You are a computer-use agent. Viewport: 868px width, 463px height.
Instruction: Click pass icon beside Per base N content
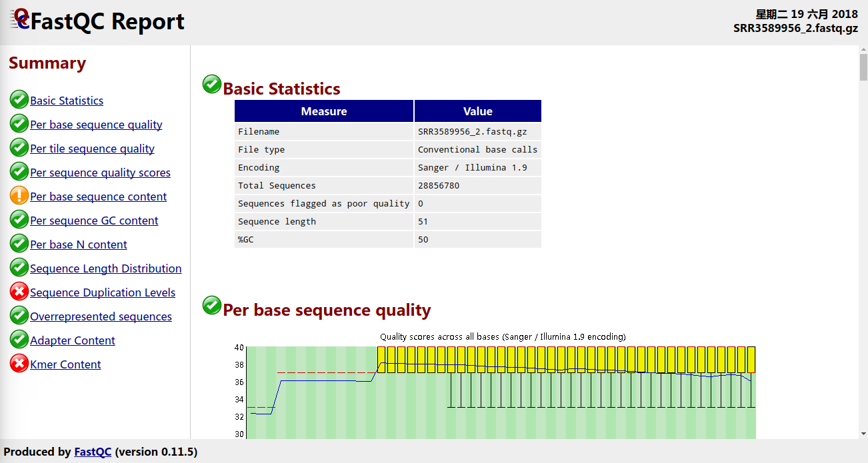(x=19, y=244)
